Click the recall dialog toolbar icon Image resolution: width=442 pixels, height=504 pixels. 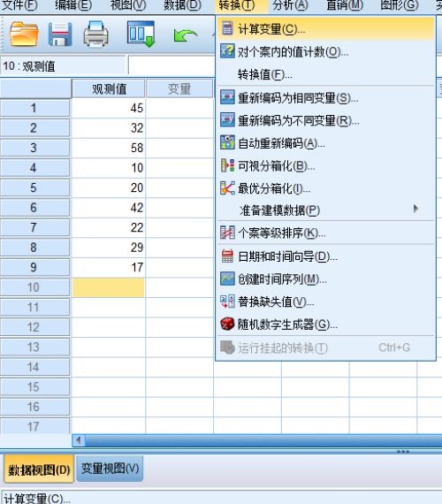[x=141, y=34]
